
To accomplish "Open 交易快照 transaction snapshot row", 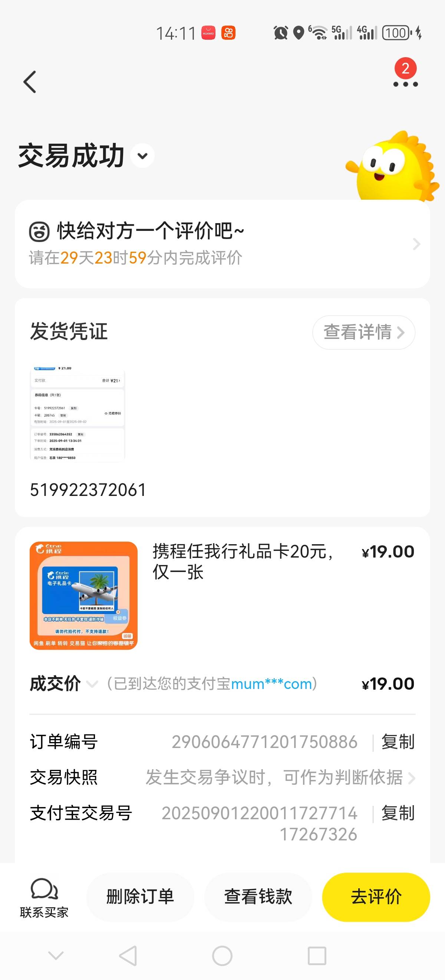I will (222, 777).
